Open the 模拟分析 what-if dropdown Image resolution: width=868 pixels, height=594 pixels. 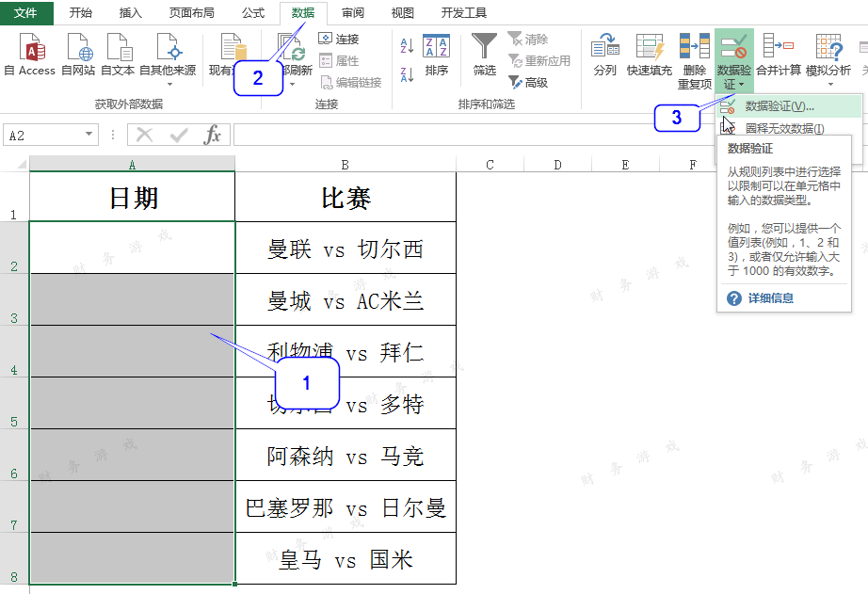[828, 60]
